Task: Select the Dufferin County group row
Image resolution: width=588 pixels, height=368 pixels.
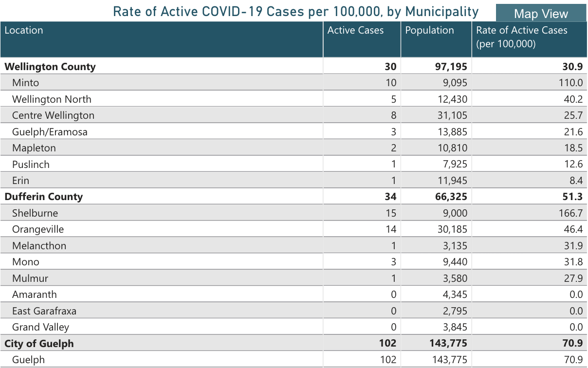Action: coord(43,197)
